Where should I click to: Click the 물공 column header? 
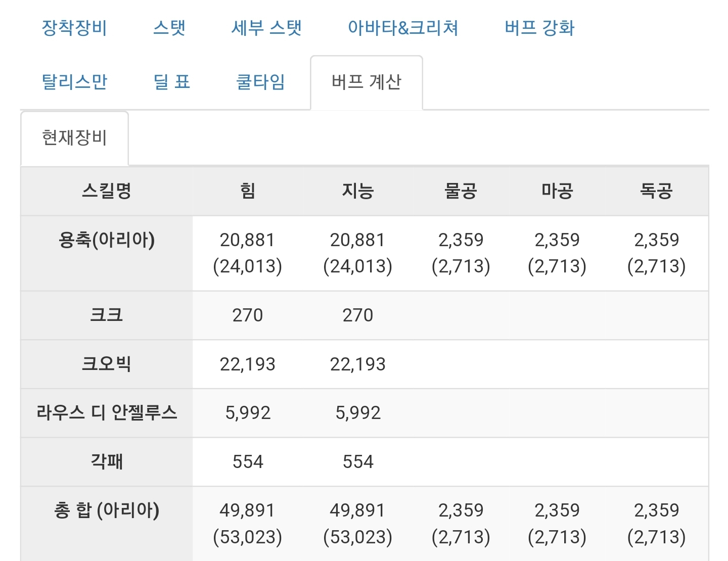(461, 191)
